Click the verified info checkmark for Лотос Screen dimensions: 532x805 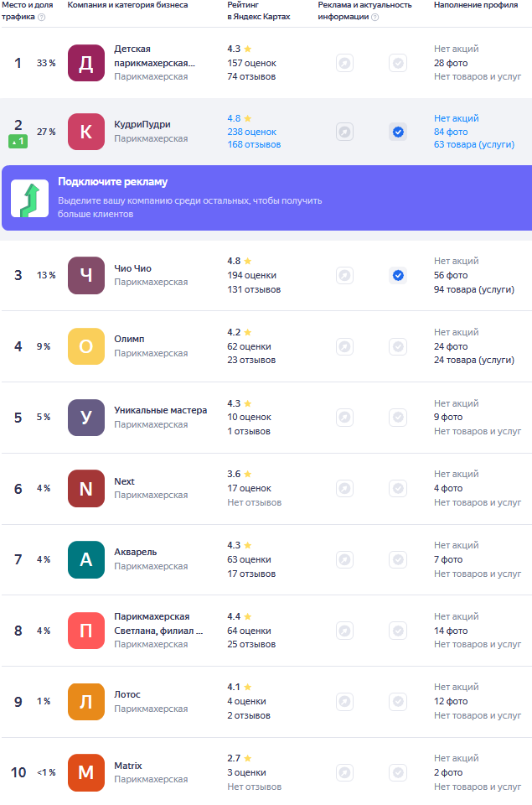point(398,701)
